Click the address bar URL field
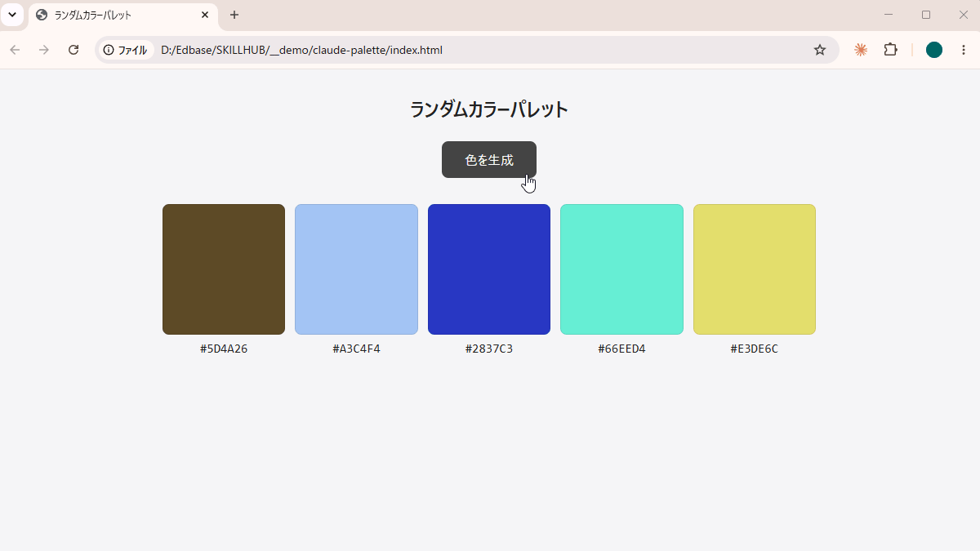The image size is (980, 551). 467,50
